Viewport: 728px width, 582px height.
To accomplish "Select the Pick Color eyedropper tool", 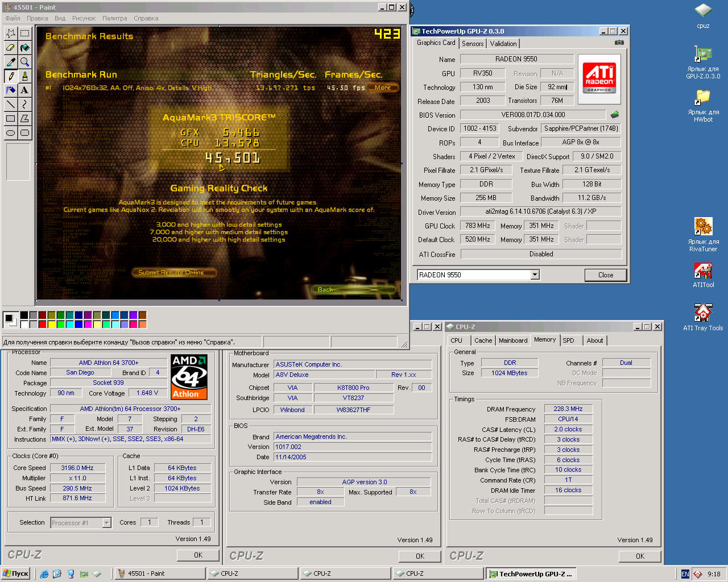I will 10,62.
